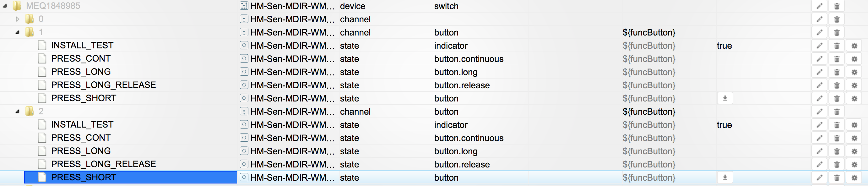Viewport: 868px width, 186px height.
Task: Click the ${funcButton} function of channel 1 row
Action: pyautogui.click(x=648, y=32)
